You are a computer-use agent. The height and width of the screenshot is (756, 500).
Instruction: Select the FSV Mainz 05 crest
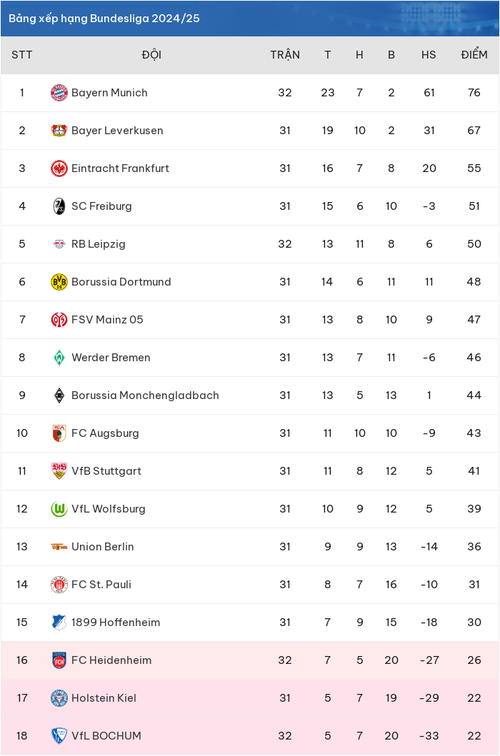59,320
